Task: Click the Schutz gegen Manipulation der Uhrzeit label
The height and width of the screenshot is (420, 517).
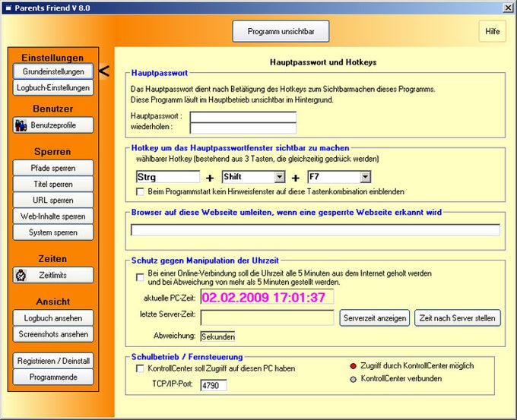Action: [205, 261]
